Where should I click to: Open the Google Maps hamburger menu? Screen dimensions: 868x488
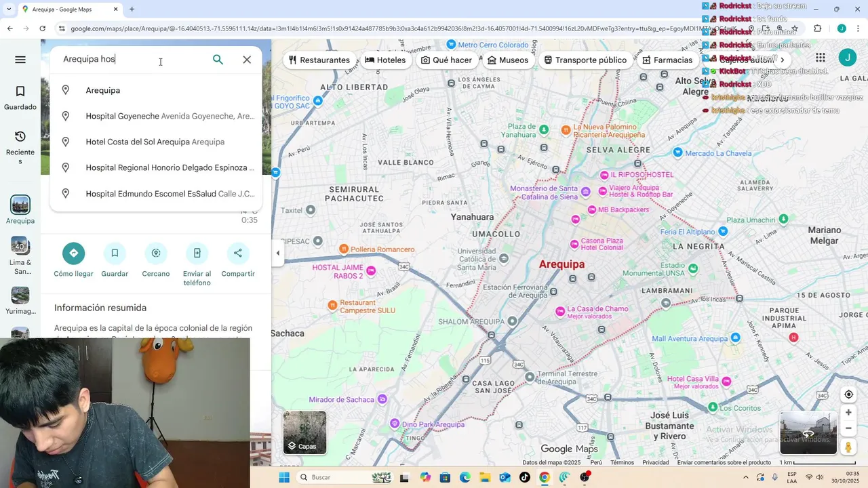20,60
